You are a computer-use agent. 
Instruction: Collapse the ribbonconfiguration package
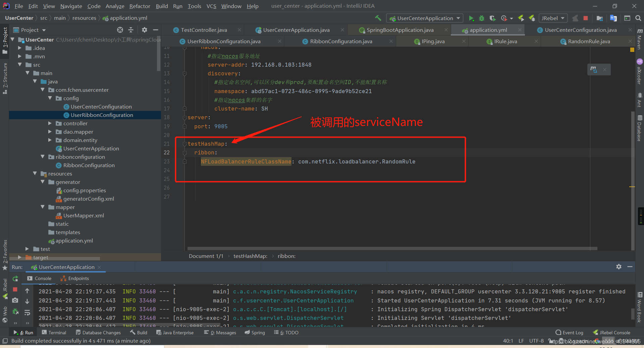click(x=43, y=157)
